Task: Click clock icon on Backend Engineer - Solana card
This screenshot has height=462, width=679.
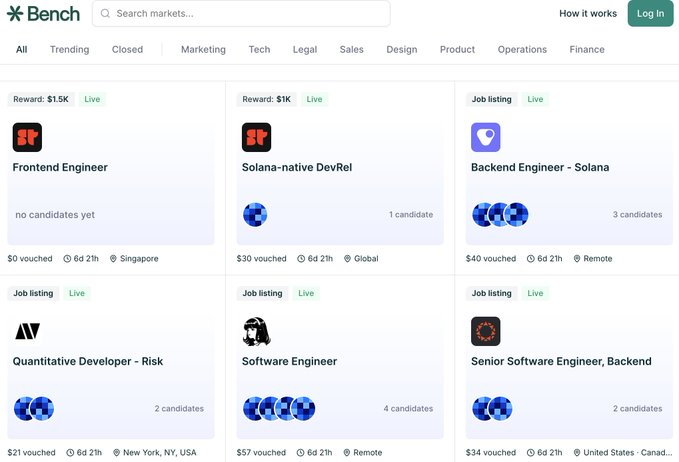Action: 530,258
